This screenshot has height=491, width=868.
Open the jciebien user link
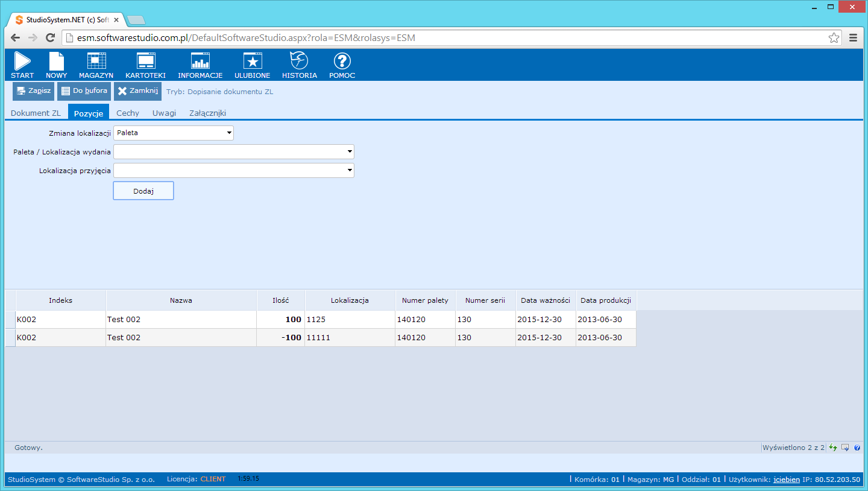click(787, 480)
